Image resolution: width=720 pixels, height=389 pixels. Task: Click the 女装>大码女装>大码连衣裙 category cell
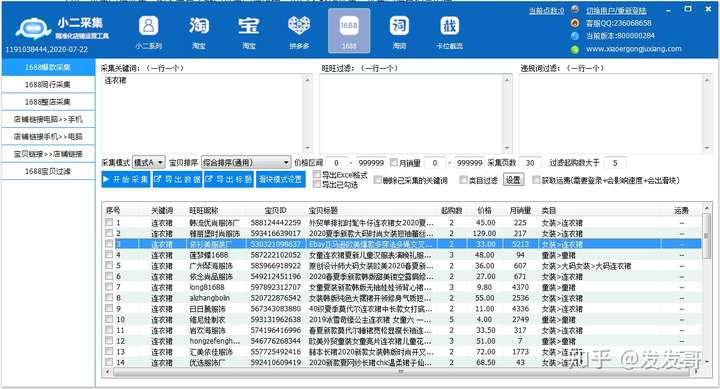pyautogui.click(x=586, y=266)
